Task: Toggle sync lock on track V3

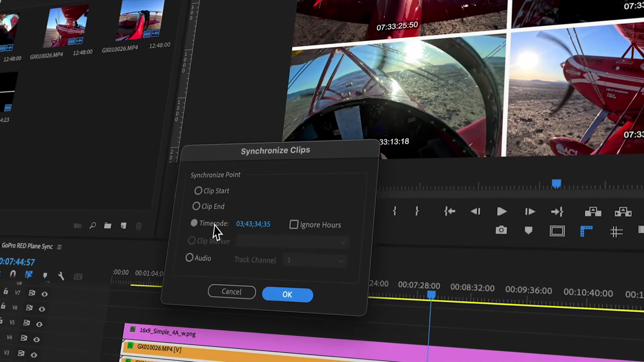Action: click(x=21, y=353)
